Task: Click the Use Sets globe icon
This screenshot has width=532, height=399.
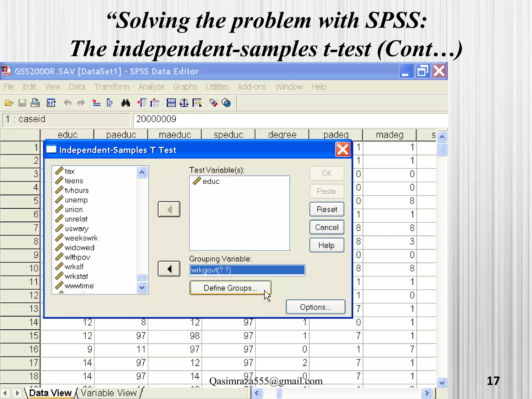Action: pos(226,103)
